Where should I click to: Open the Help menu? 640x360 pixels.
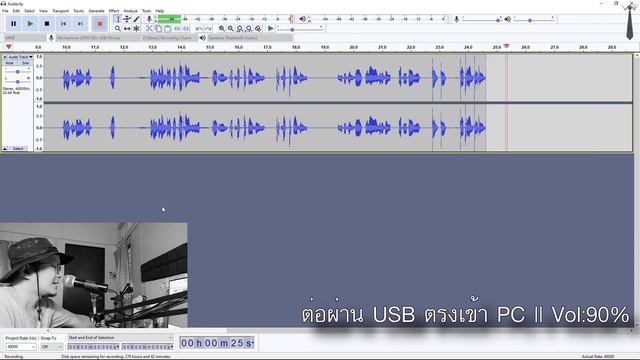click(x=160, y=11)
